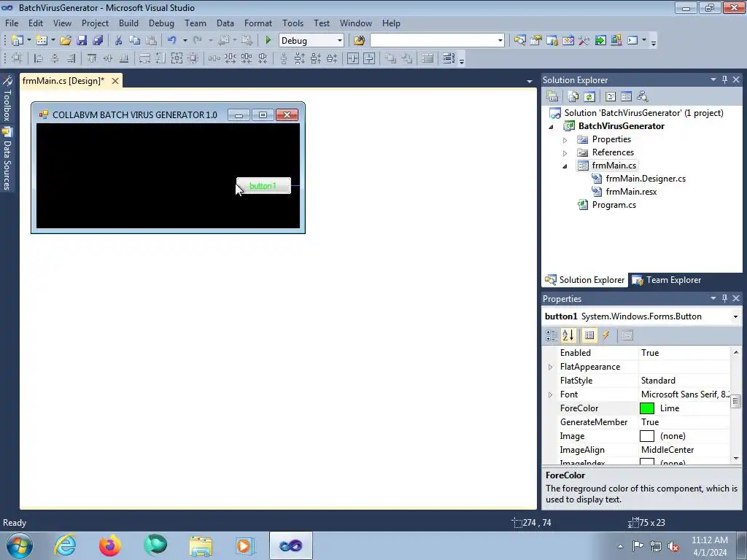Close the frmMain.cs [Design] tab
The image size is (747, 560).
click(115, 81)
